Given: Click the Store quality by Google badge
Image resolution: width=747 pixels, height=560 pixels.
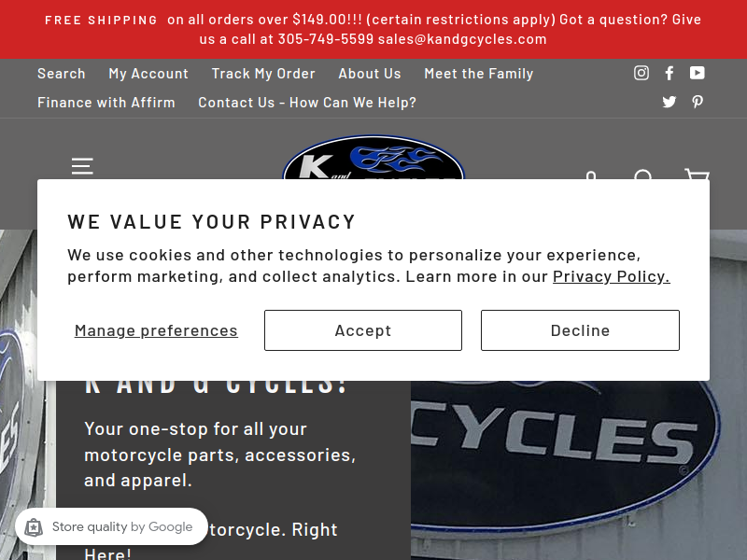Looking at the screenshot, I should click(x=111, y=526).
